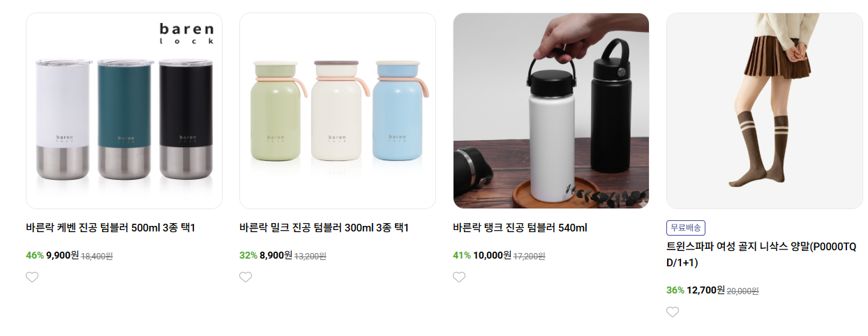The image size is (868, 336).
Task: Open the 바른락 밀크 진공 텀블러 300ml title link
Action: tap(324, 228)
